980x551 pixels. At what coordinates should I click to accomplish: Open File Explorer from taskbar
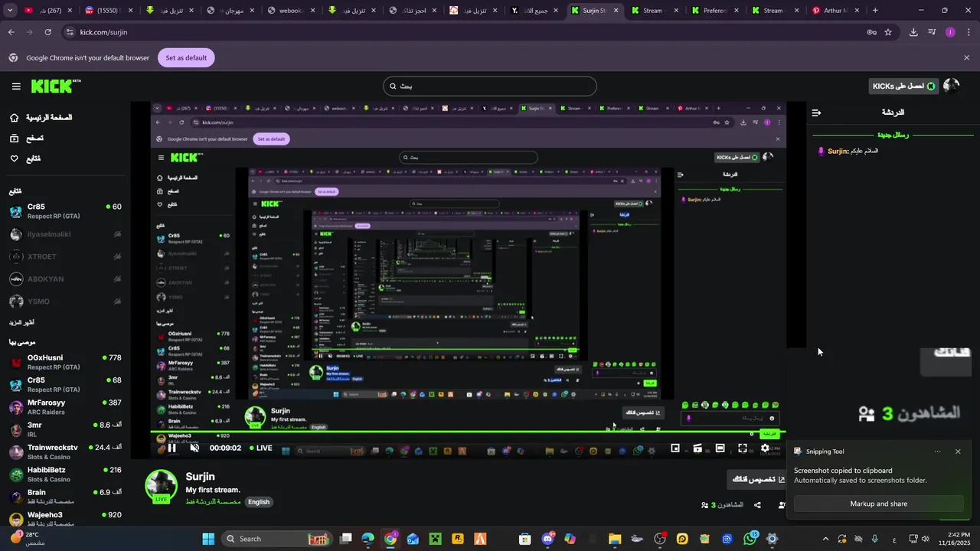click(x=615, y=539)
